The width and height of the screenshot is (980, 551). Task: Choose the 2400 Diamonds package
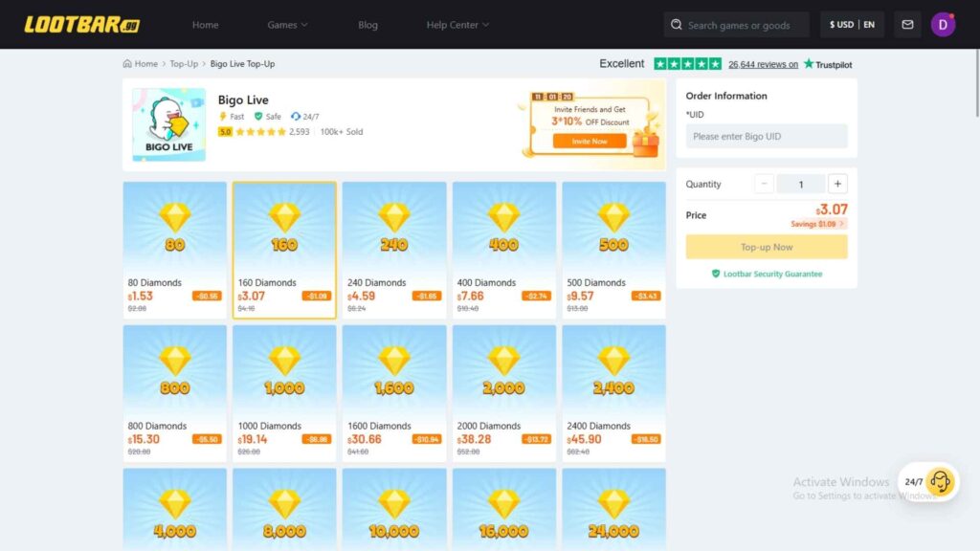(x=613, y=393)
